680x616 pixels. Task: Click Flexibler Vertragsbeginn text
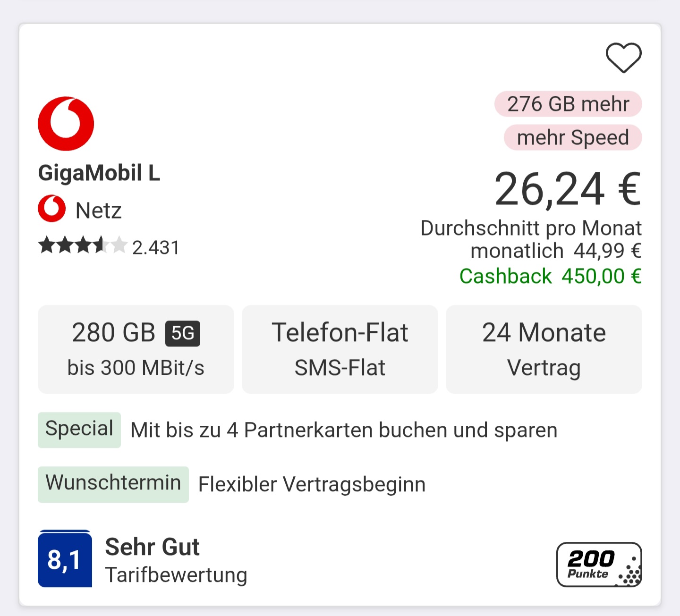point(312,485)
